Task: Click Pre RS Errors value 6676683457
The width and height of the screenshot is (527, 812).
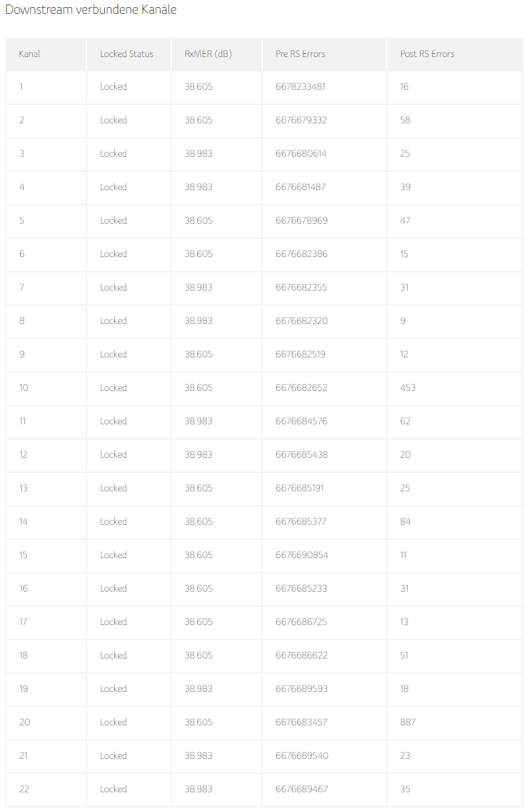Action: [302, 722]
